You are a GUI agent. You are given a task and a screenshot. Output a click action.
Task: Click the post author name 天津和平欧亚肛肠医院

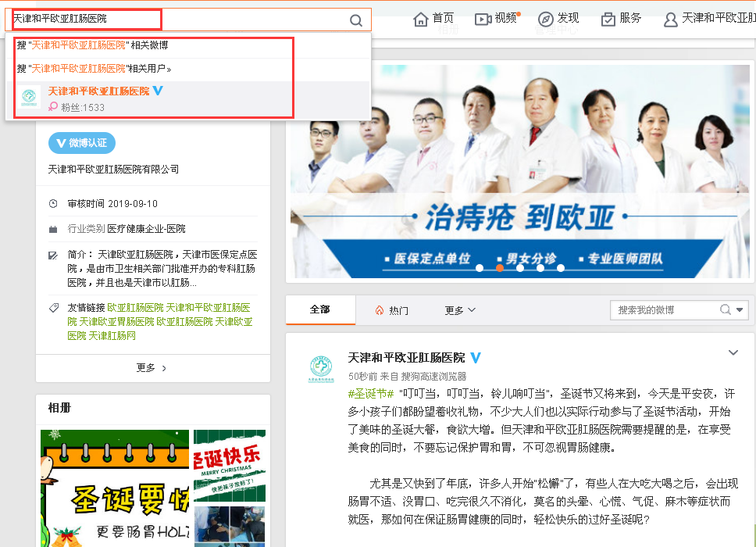click(x=406, y=357)
